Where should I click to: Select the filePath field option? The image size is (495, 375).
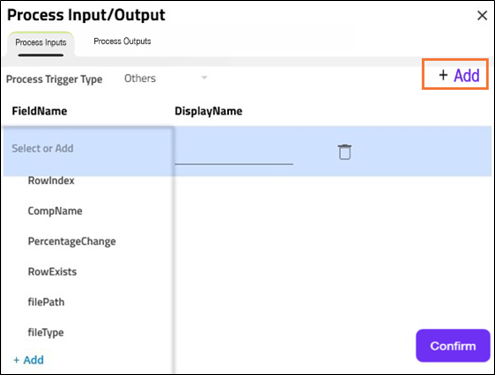point(46,302)
